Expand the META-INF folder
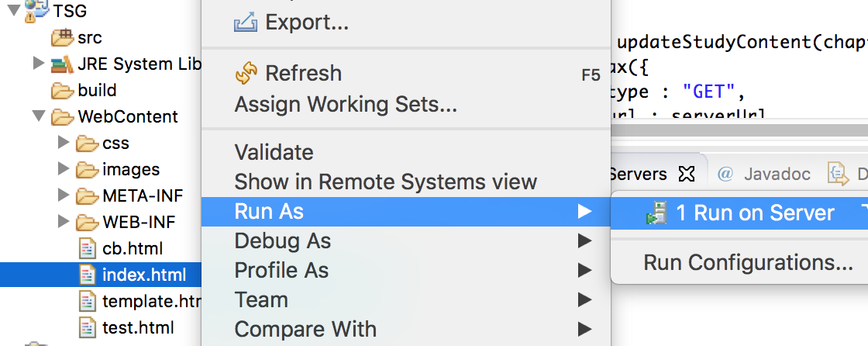868x346 pixels. click(x=64, y=195)
